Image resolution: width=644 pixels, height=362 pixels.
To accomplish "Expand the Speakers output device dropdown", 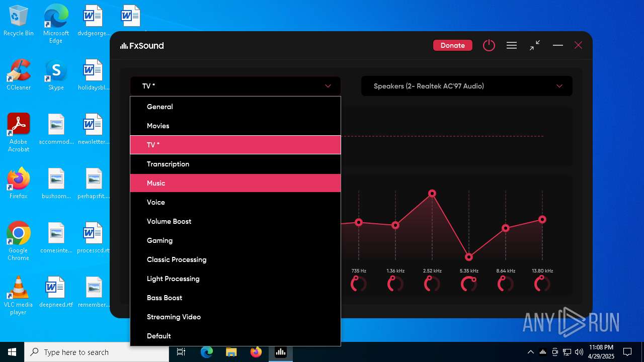I will tap(467, 86).
